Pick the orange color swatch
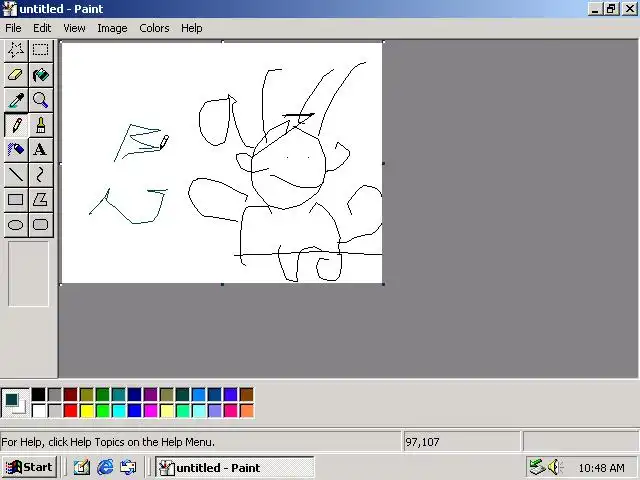 coord(247,411)
